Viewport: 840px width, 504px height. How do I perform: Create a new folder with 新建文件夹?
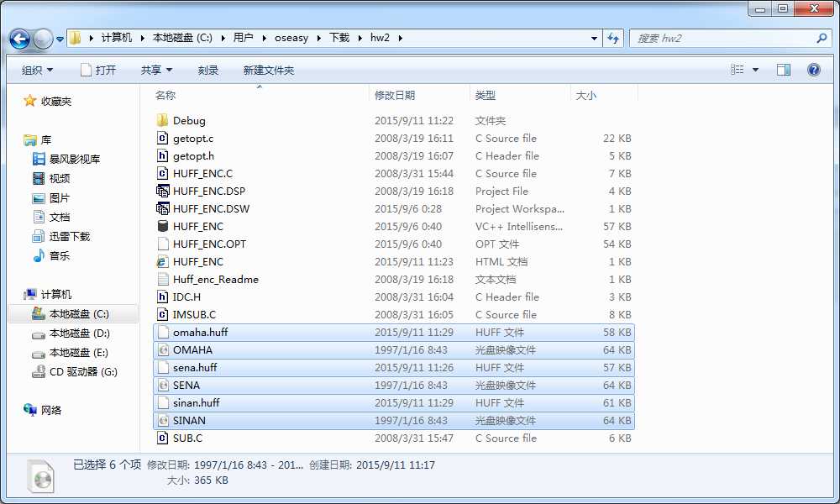click(269, 70)
